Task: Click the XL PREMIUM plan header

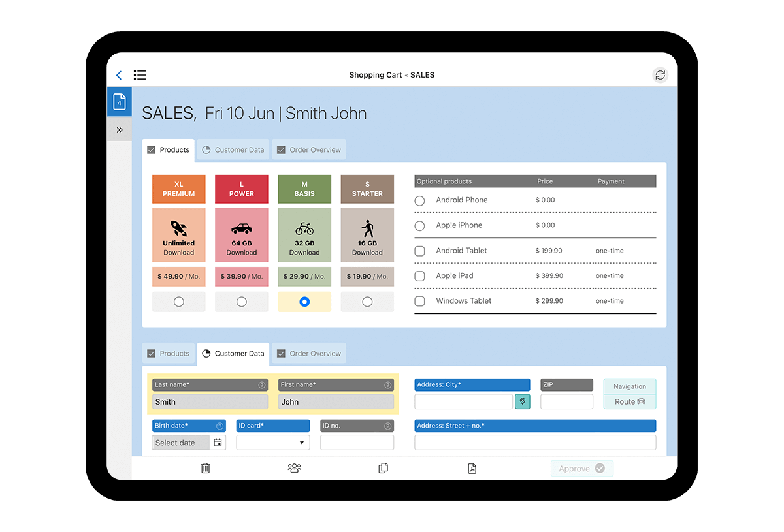Action: pos(179,189)
